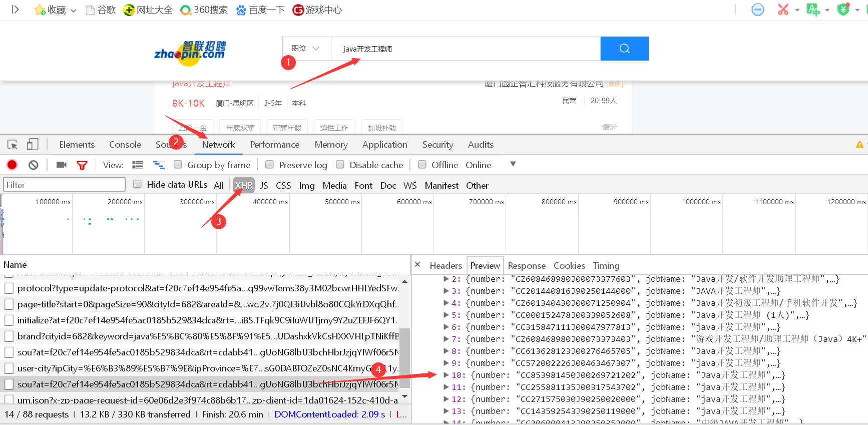The width and height of the screenshot is (868, 425).
Task: Filter requests by JS type
Action: pos(264,185)
